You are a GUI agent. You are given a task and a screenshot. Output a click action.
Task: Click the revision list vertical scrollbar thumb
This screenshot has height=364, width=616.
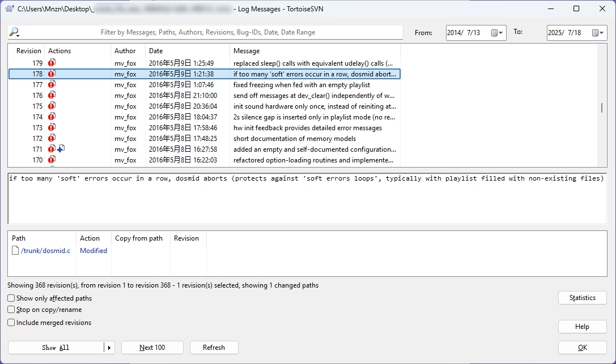point(601,108)
